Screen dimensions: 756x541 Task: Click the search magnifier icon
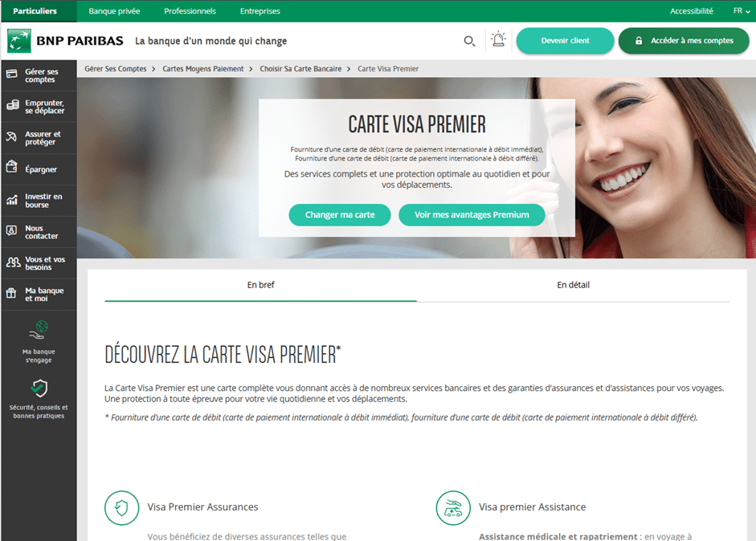tap(469, 41)
